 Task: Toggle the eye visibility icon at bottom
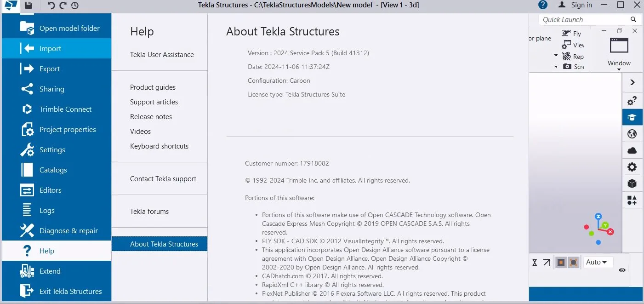pos(622,270)
